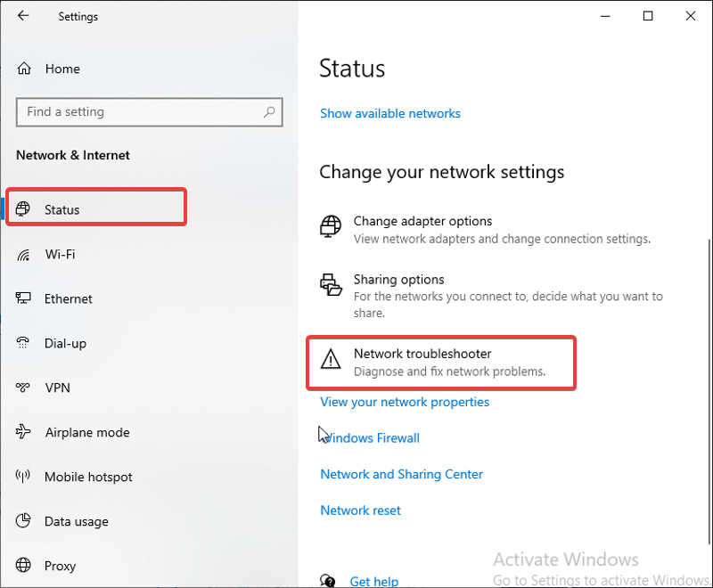Click the Network reset link
Screen dimensions: 713x588
point(361,510)
